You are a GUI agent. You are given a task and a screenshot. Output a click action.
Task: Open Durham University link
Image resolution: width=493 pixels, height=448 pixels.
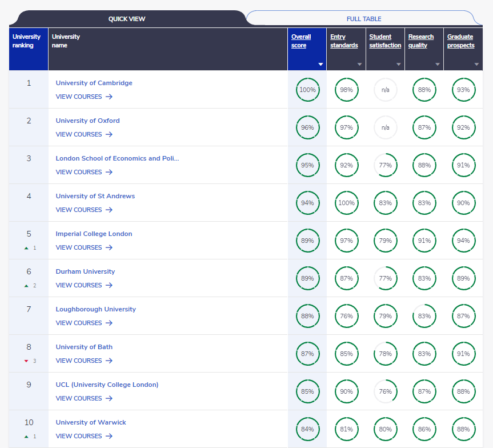85,271
